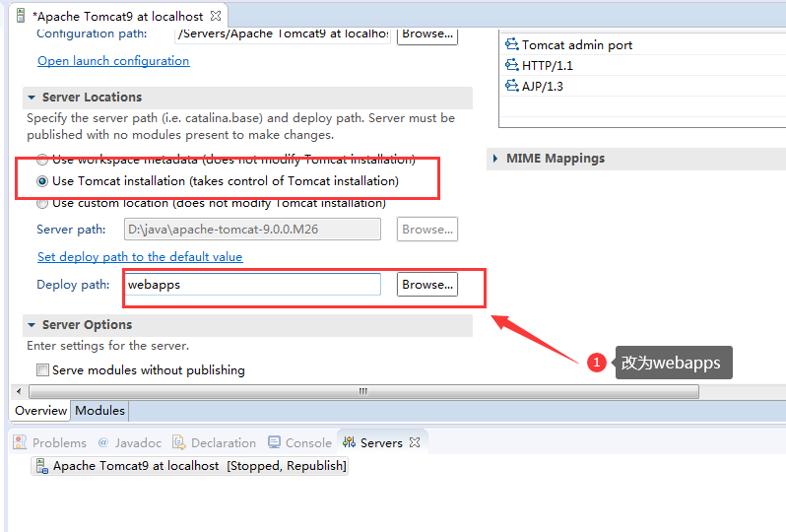Click Set deploy path to the default value
The height and width of the screenshot is (532, 786).
click(140, 257)
